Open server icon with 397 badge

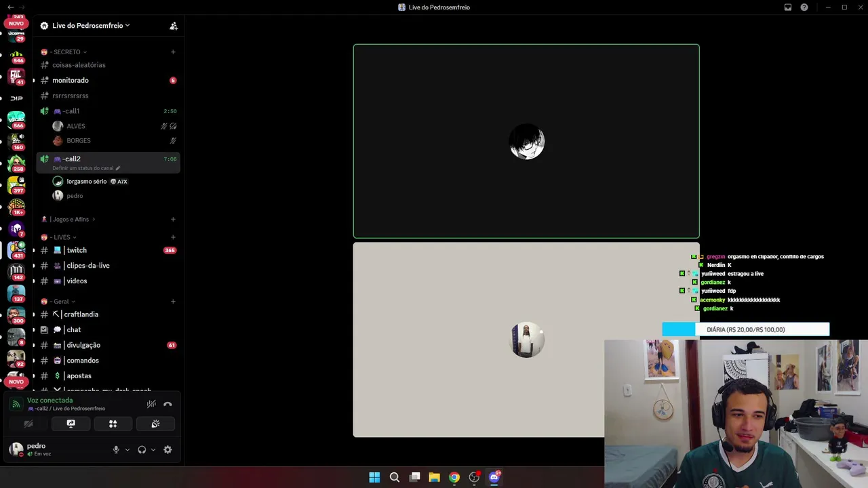[16, 185]
